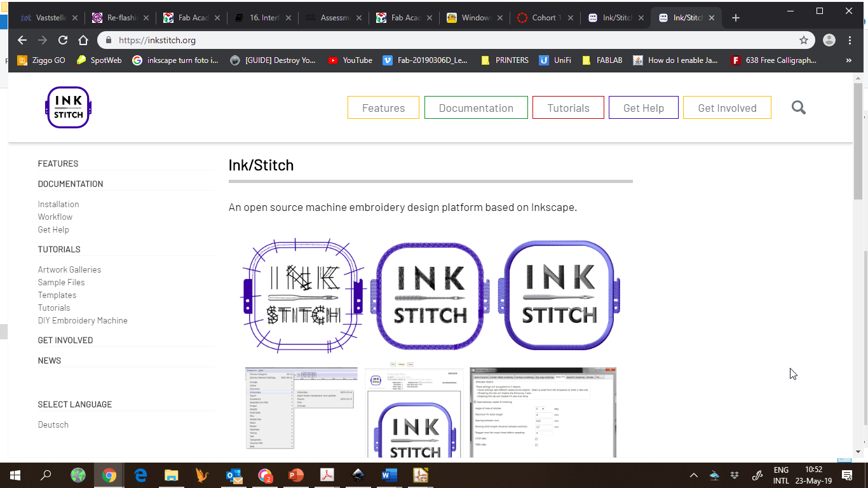Open Microsoft Word from the taskbar

(390, 475)
